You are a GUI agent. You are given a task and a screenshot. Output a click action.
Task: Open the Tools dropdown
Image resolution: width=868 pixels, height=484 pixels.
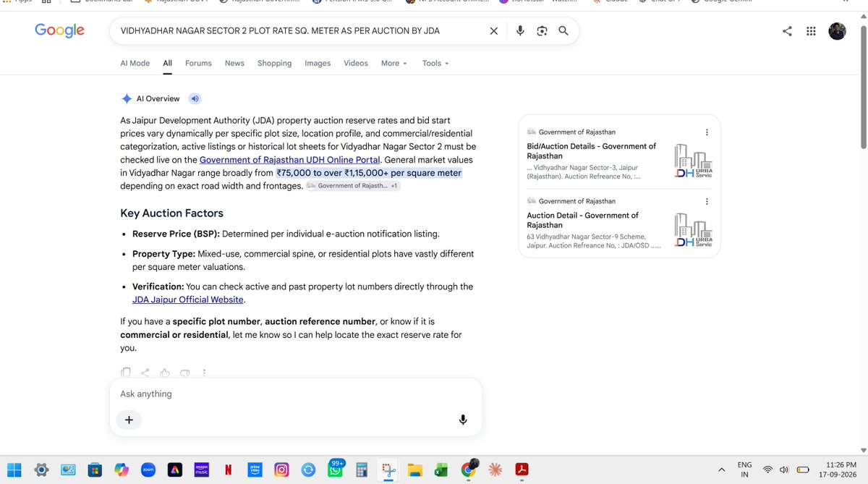click(x=435, y=63)
